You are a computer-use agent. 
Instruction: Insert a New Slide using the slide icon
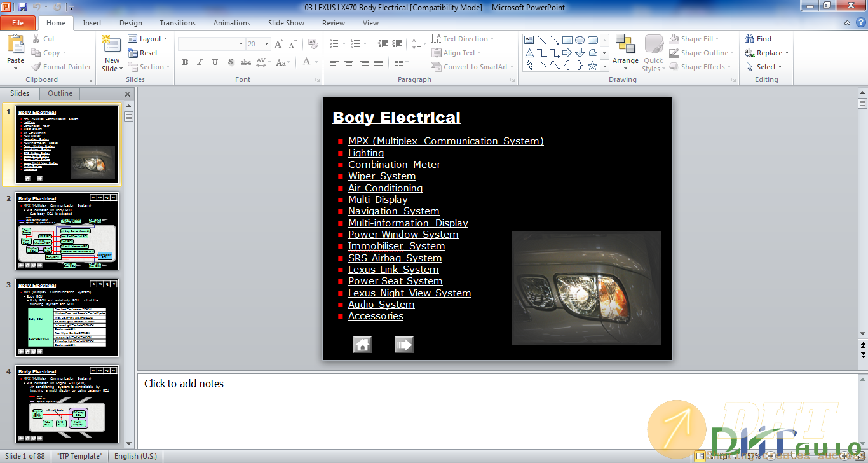click(112, 45)
